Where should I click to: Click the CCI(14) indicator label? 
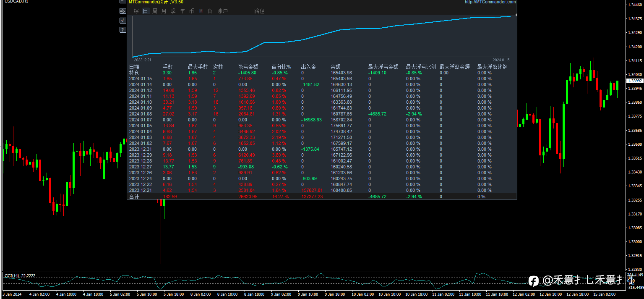pos(20,275)
